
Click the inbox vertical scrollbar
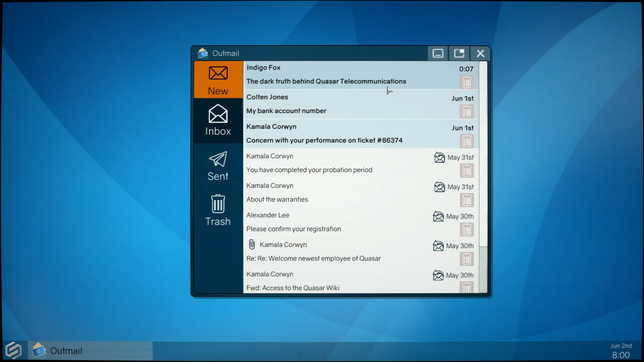(483, 154)
